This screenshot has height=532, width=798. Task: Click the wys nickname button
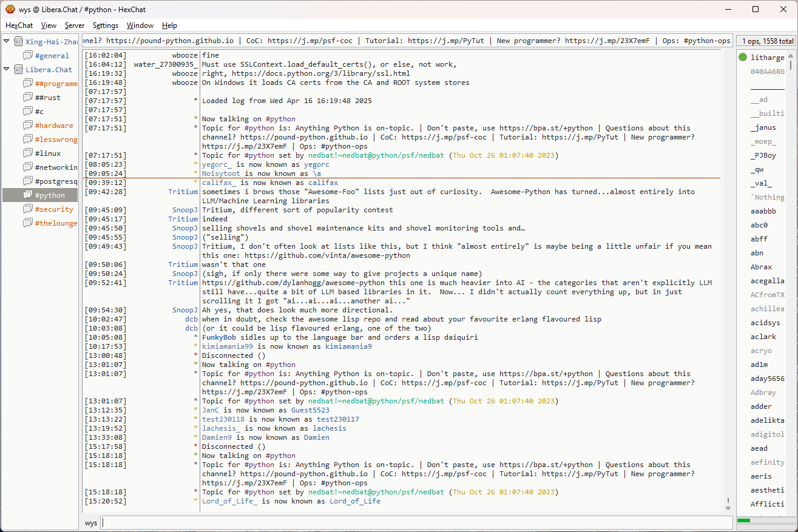[x=91, y=523]
